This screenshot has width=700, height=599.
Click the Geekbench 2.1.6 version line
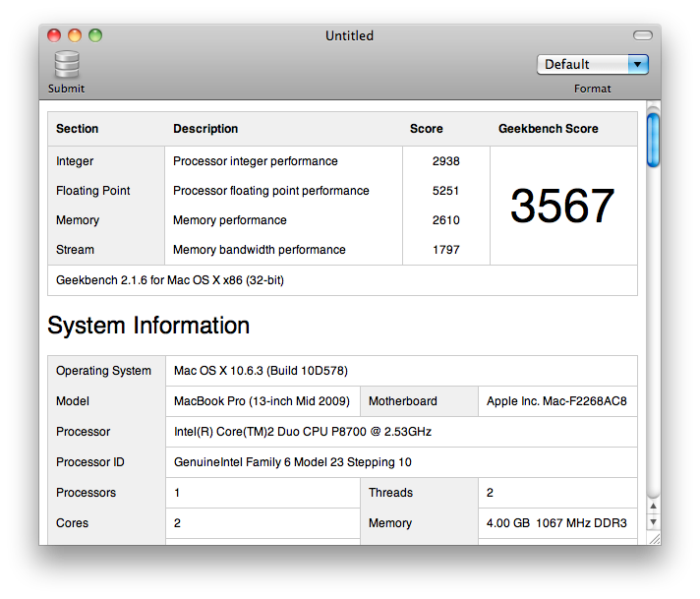pos(170,280)
